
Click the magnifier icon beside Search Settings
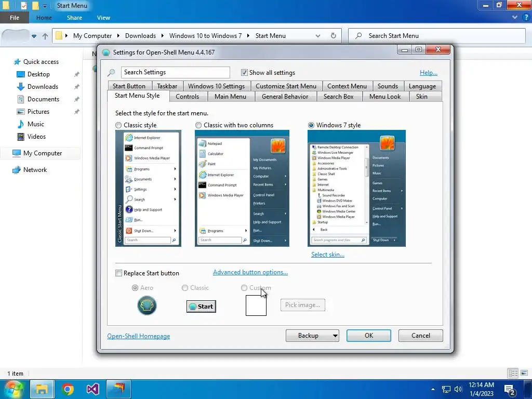coord(111,73)
